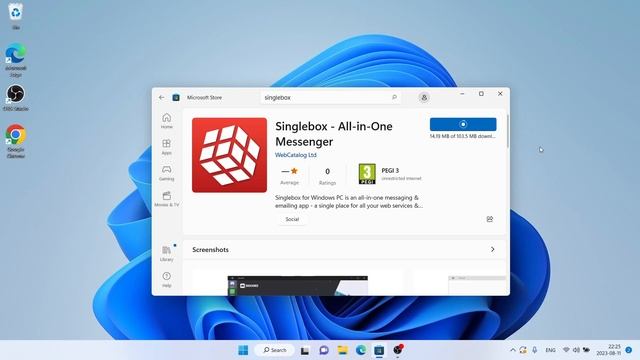Viewport: 640px width, 360px height.
Task: Click the microphone tray icon
Action: (x=535, y=350)
